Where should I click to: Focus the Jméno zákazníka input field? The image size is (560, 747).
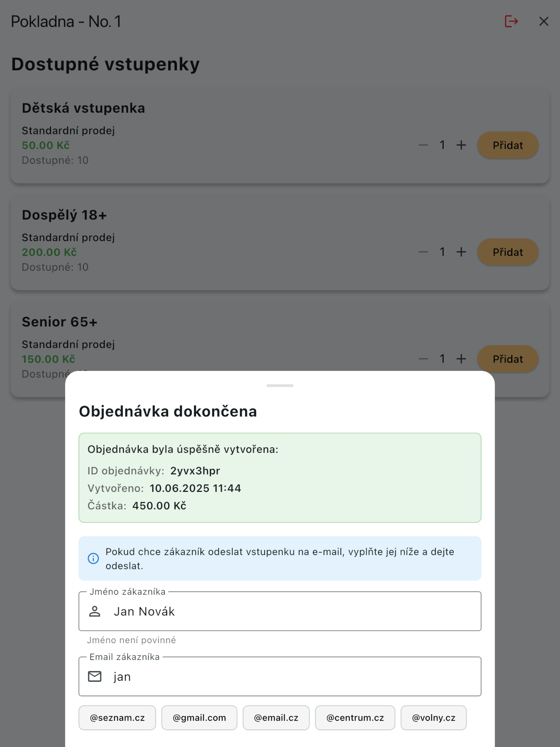(280, 611)
